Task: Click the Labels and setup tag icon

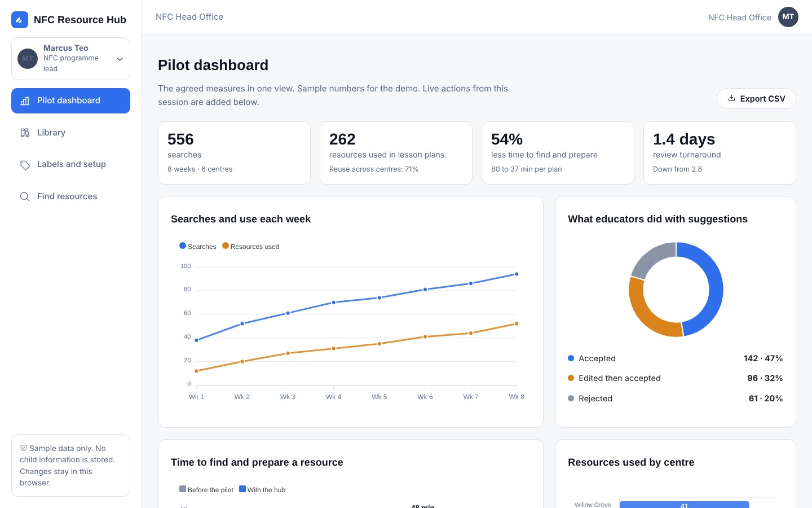Action: click(x=25, y=165)
